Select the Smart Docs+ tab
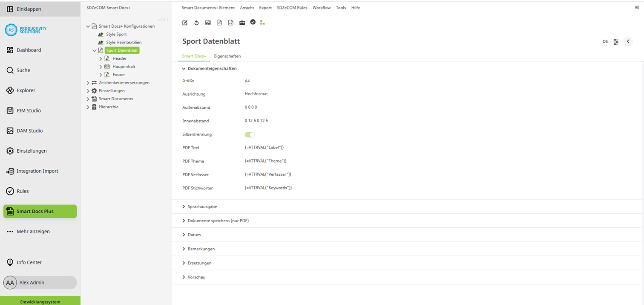The image size is (644, 305). coord(194,56)
